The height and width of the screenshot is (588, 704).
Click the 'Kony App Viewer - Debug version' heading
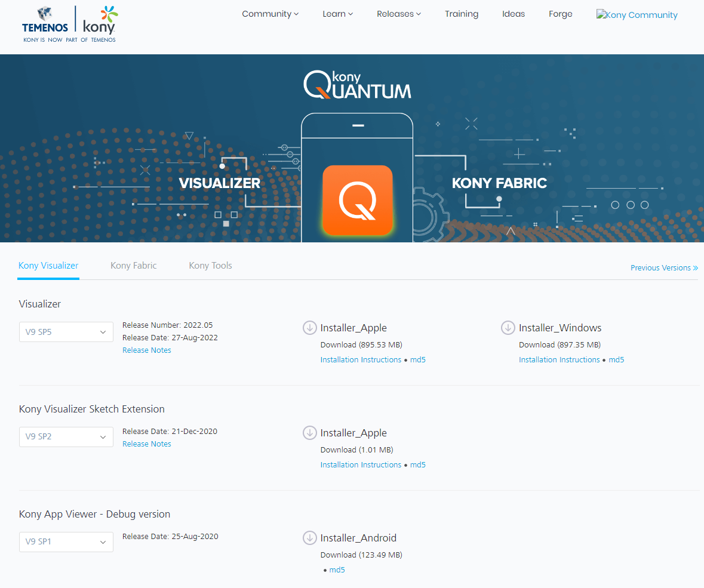94,515
